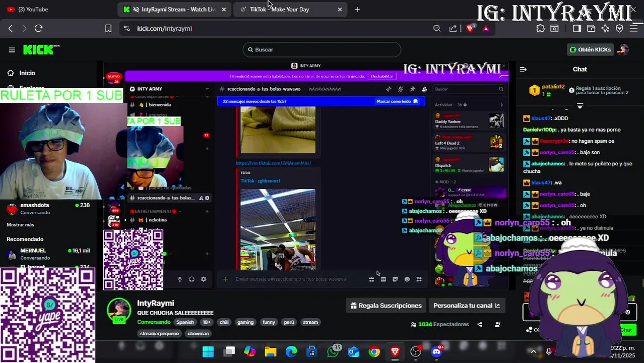Screen dimensions: 644x363
Task: Open viewer list icon beside share
Action: pos(497,324)
